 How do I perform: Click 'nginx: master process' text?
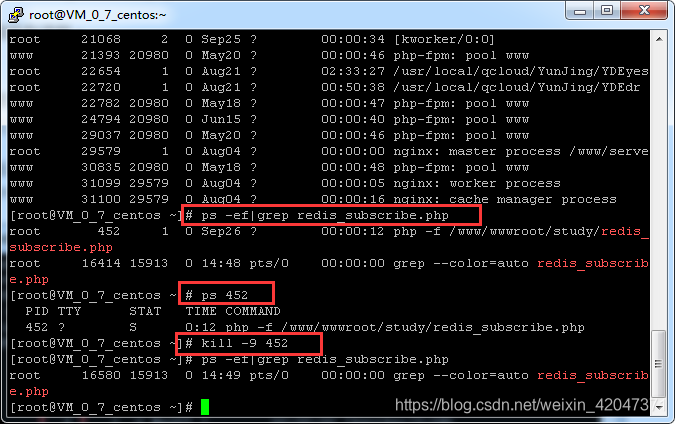pos(477,152)
